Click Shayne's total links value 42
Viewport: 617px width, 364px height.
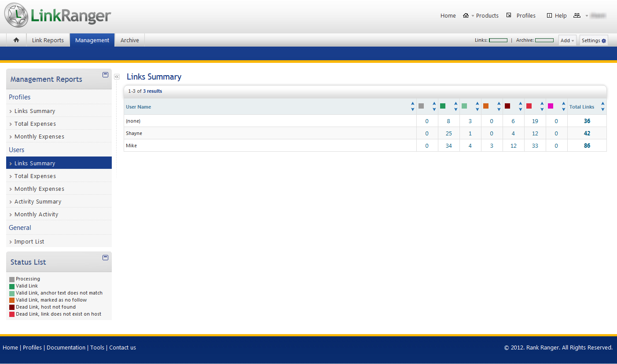(x=587, y=133)
